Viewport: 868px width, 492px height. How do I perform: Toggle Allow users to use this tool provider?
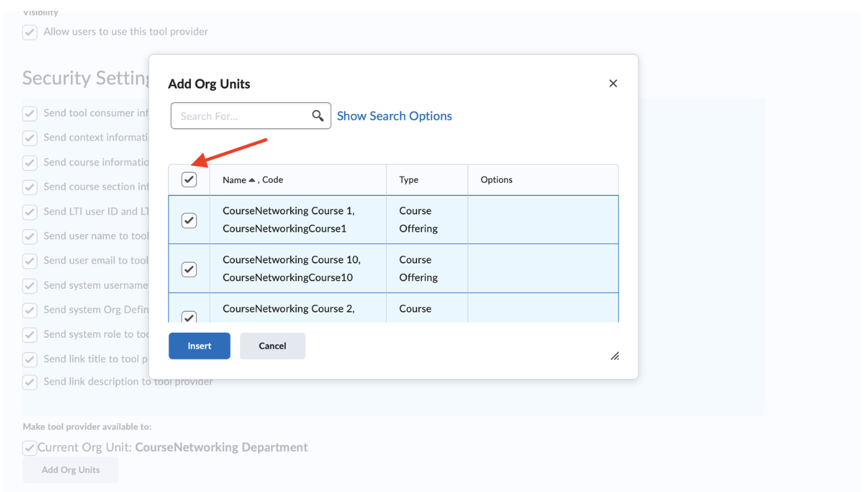pos(30,32)
